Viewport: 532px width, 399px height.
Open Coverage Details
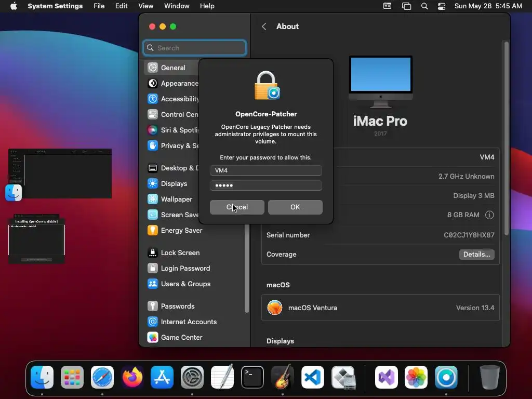[476, 254]
